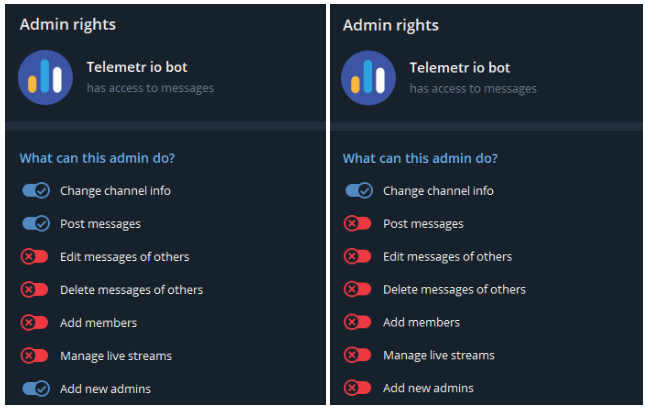The height and width of the screenshot is (411, 645).
Task: Toggle Change channel info in right panel
Action: [x=358, y=191]
